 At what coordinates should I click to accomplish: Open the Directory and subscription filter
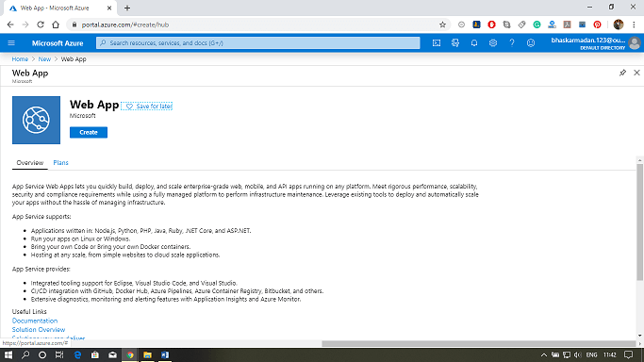pyautogui.click(x=455, y=43)
